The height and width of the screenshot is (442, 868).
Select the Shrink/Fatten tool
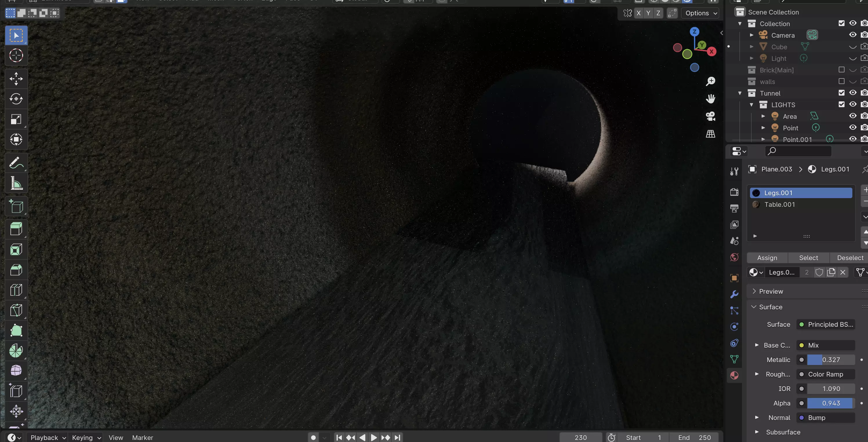[x=16, y=411]
